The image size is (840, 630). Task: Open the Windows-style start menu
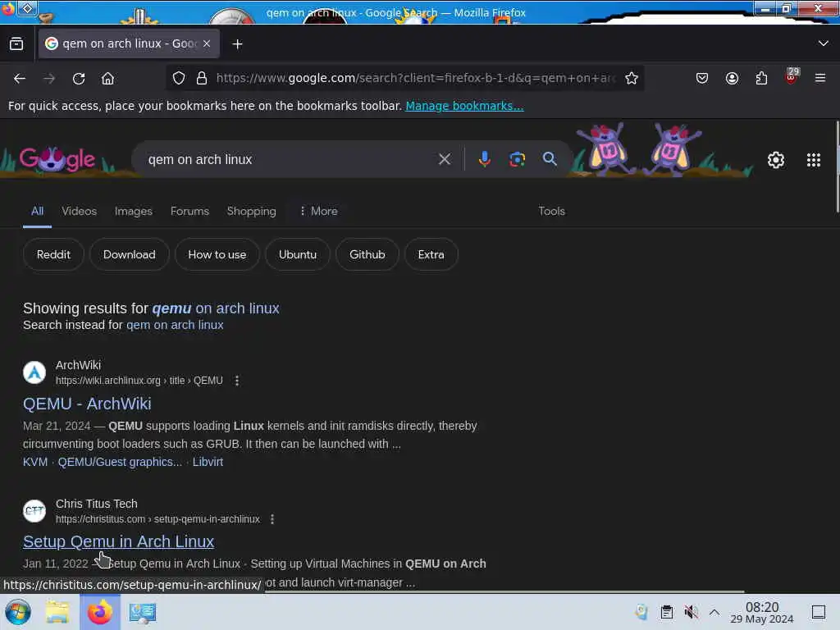18,612
